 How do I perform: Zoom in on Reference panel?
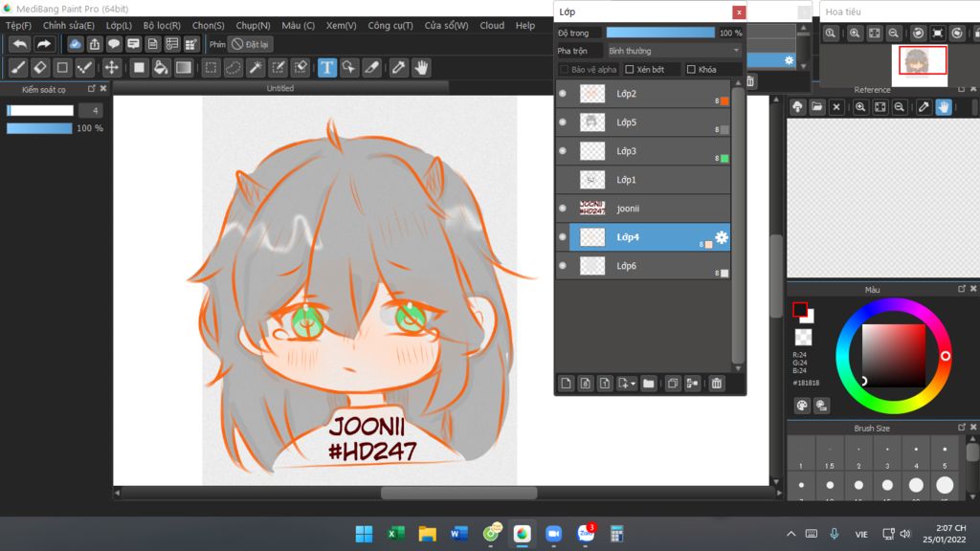[860, 107]
